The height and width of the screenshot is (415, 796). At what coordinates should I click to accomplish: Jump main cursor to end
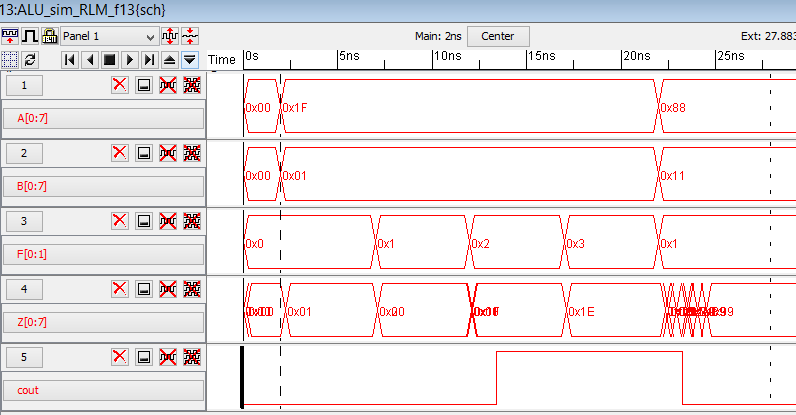click(149, 60)
